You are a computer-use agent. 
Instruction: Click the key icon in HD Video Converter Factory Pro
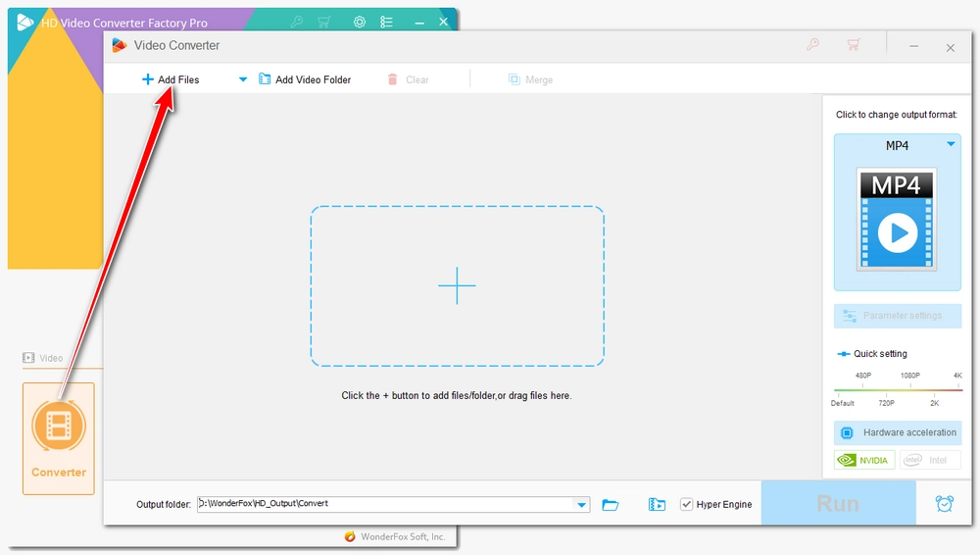click(x=297, y=22)
